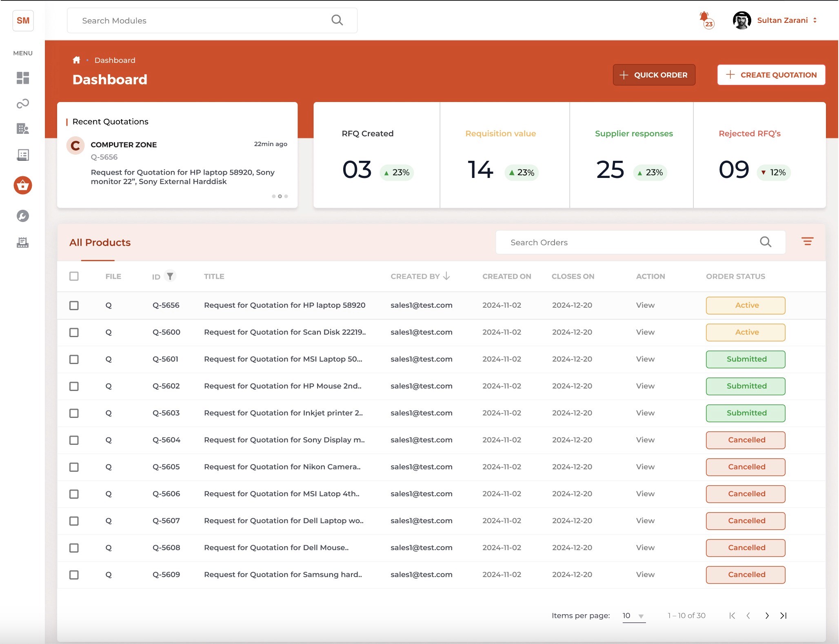Check the box for row Q-5656
This screenshot has height=644, width=839.
click(74, 305)
